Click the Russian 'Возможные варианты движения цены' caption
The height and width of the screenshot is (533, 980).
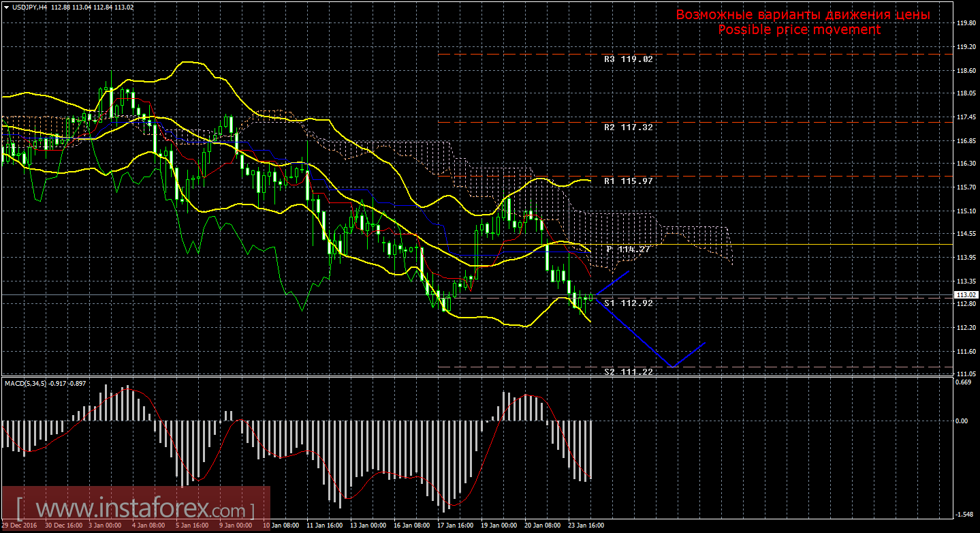point(803,15)
